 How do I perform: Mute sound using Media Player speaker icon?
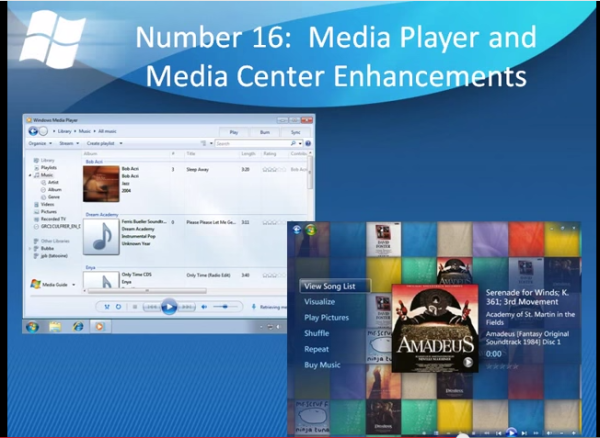[x=204, y=307]
